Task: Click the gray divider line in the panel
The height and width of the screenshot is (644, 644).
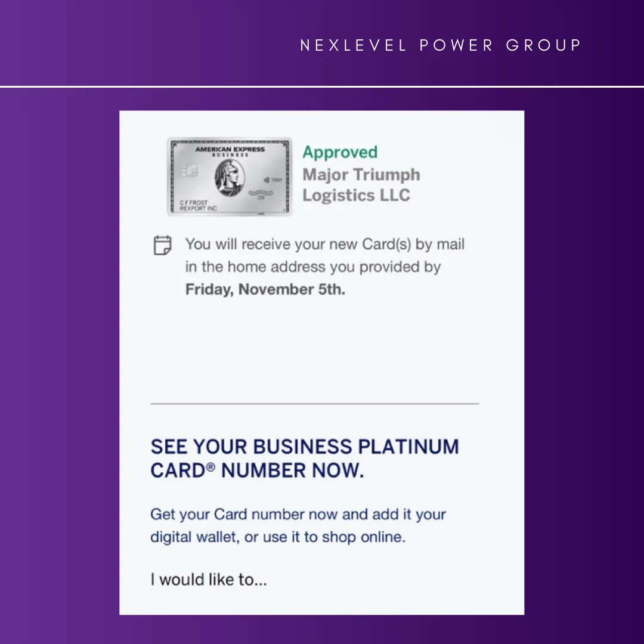Action: coord(314,404)
